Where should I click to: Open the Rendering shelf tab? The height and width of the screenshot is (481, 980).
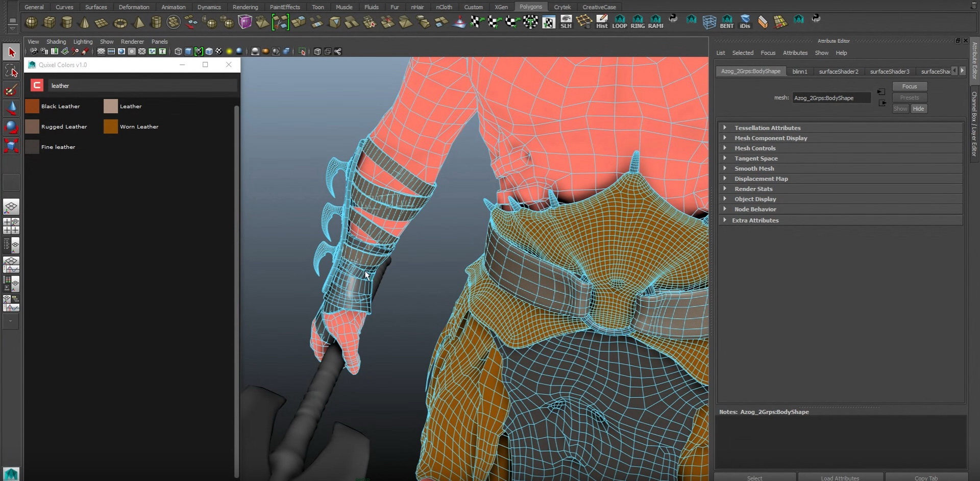click(245, 7)
